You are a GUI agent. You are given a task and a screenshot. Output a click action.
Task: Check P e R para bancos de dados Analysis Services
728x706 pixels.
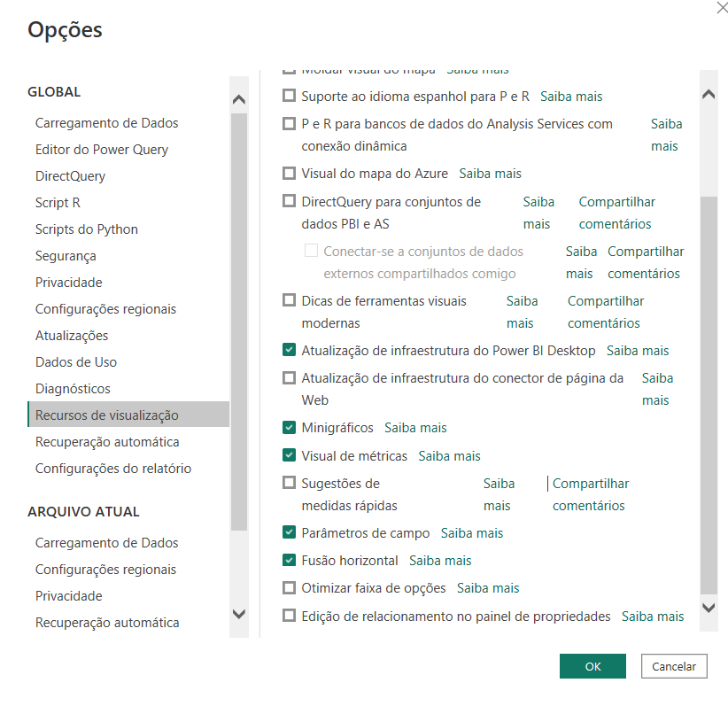(x=289, y=123)
